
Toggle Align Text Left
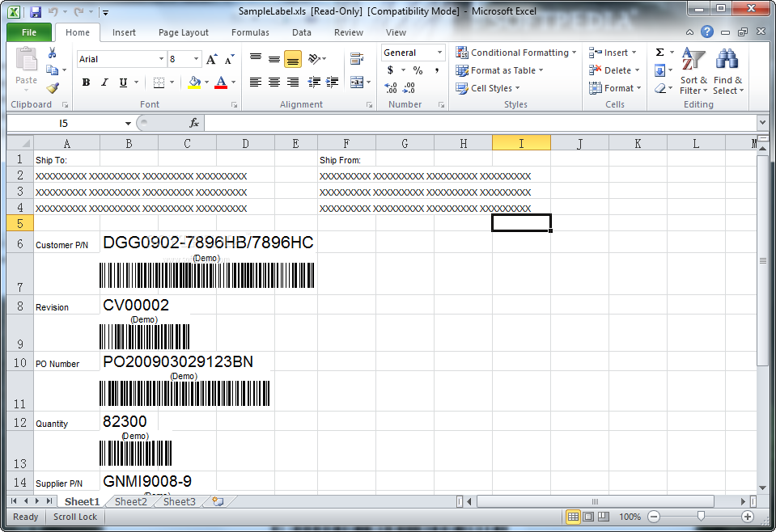[256, 82]
